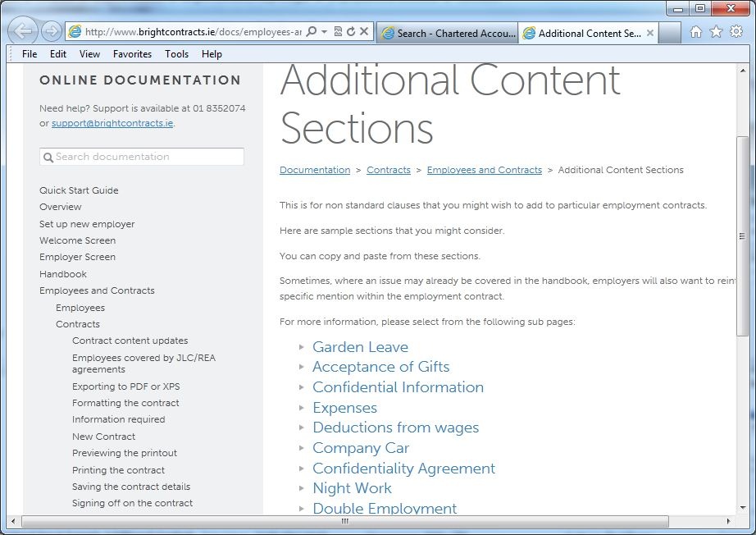Open the Tools gear icon
This screenshot has width=756, height=535.
(736, 32)
